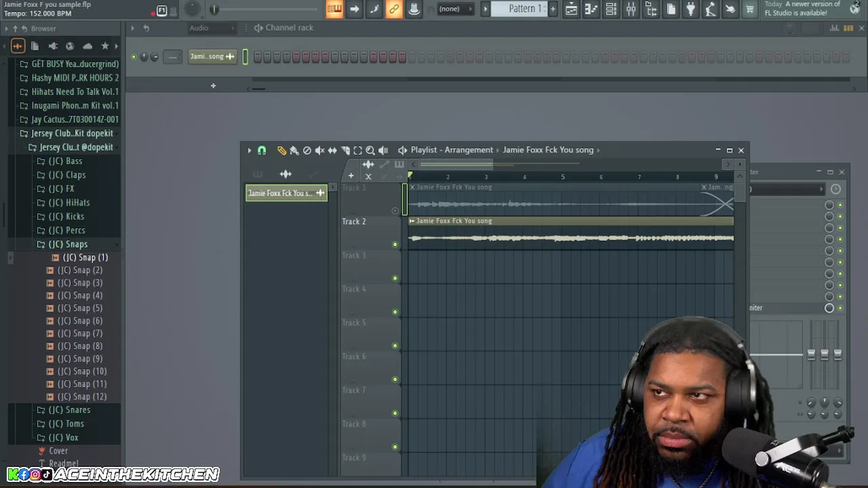Image resolution: width=868 pixels, height=488 pixels.
Task: Select the Track 2 Jamie Foxx audio clip
Action: click(571, 233)
